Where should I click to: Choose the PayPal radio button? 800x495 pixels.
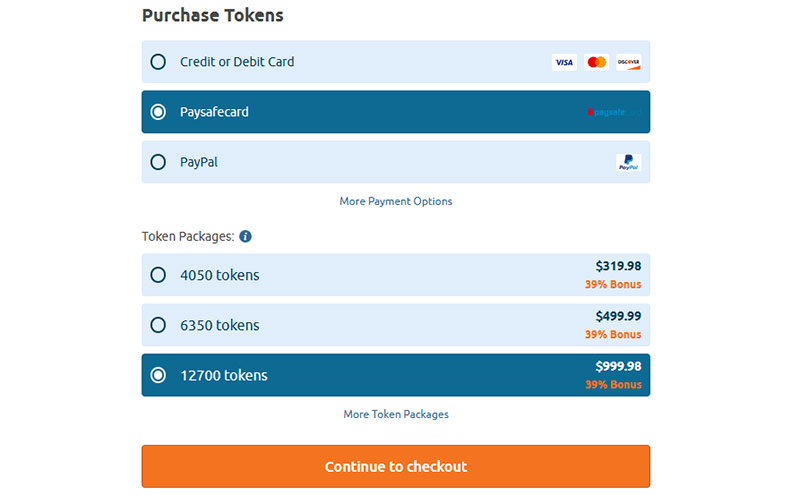point(158,162)
